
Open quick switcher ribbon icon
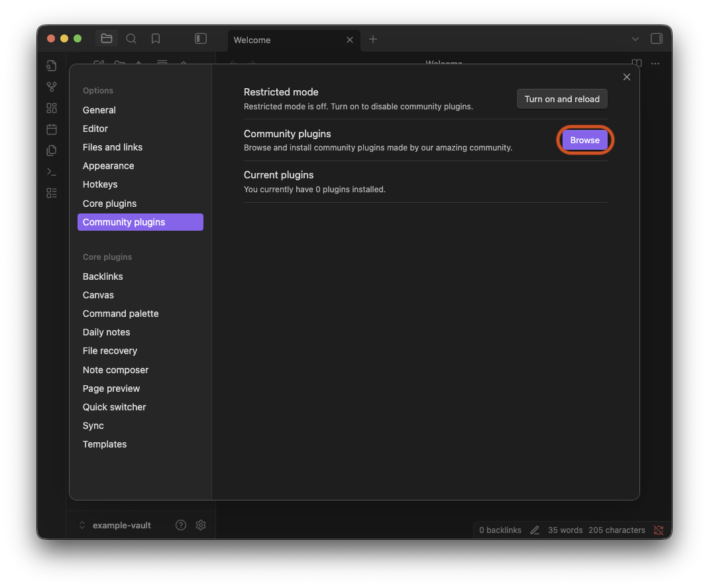pyautogui.click(x=52, y=66)
